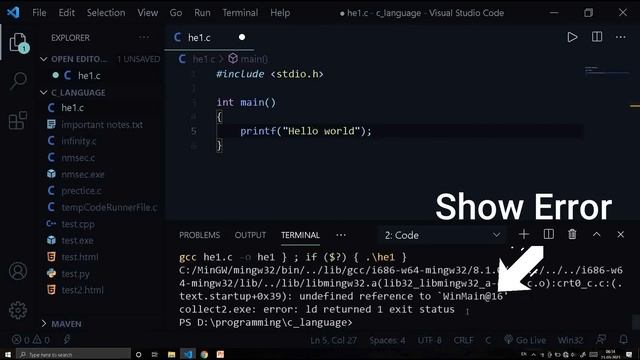Viewport: 640px width, 360px height.
Task: Open Windows Start menu
Action: coord(7,355)
